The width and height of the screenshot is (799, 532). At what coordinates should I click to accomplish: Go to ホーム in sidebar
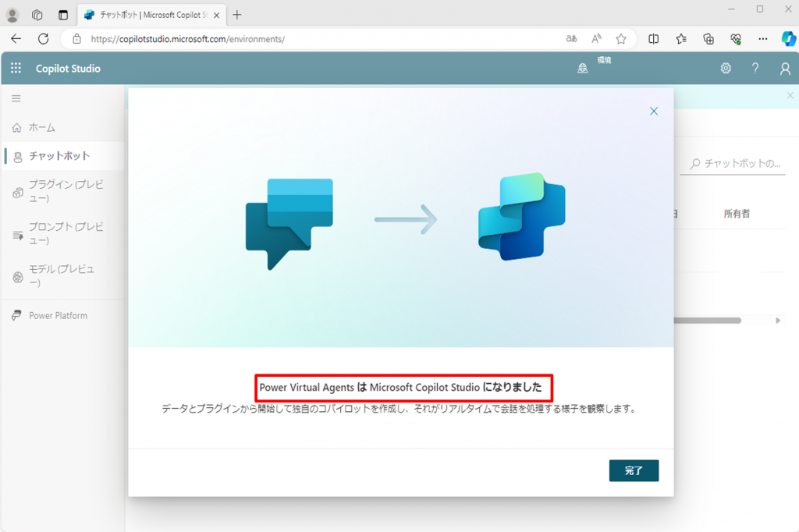62,127
